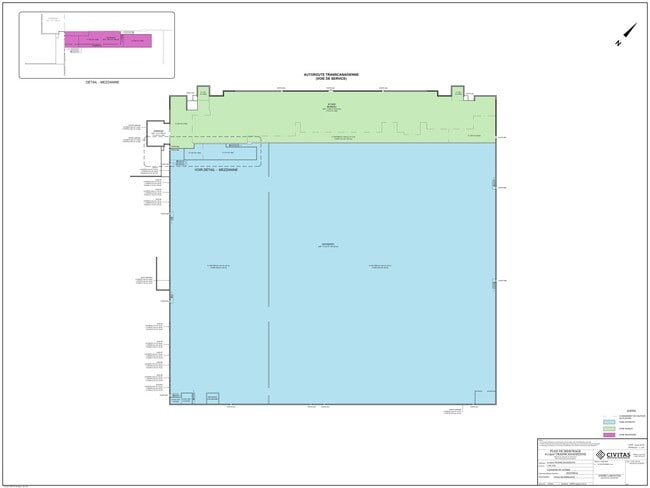Select the green swatch in the legend
The image size is (650, 488).
[x=607, y=428]
